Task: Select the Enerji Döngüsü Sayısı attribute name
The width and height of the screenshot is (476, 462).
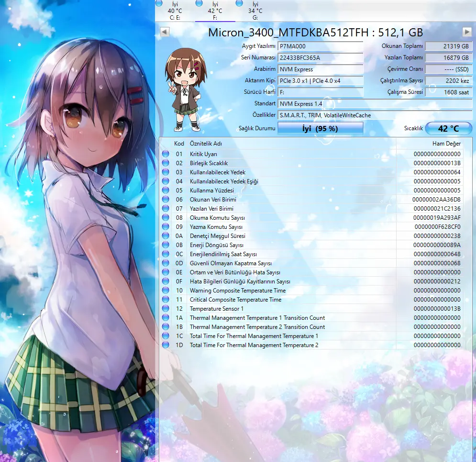Action: tap(216, 245)
